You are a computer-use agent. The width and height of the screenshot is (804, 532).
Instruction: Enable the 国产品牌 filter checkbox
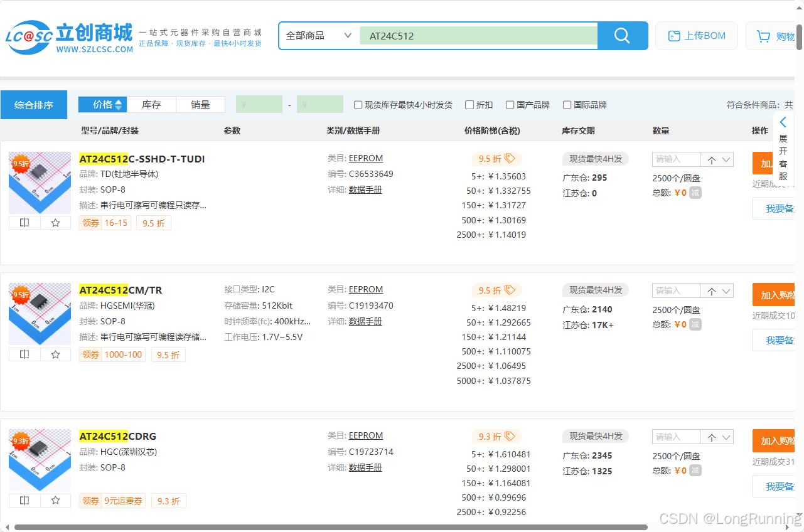point(510,105)
